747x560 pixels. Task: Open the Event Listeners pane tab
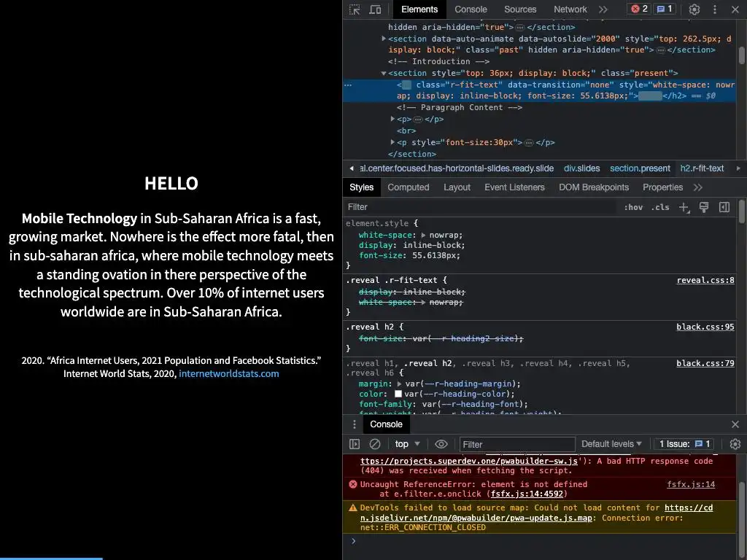(x=514, y=187)
